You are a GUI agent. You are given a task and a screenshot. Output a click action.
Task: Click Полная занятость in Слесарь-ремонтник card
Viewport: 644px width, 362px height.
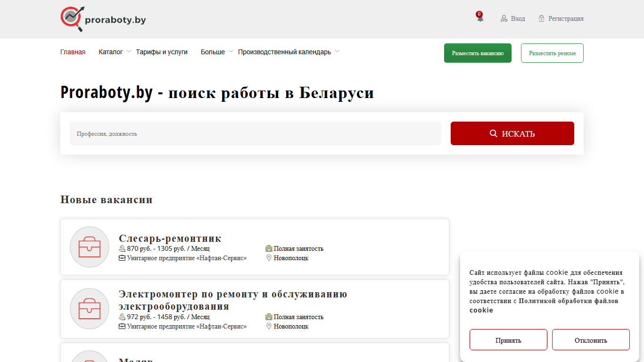point(299,248)
